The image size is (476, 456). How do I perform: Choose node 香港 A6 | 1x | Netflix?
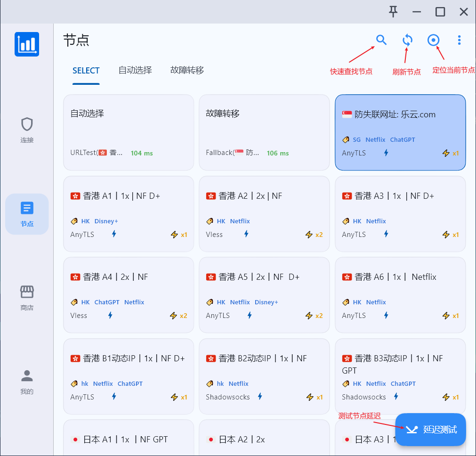coord(400,295)
